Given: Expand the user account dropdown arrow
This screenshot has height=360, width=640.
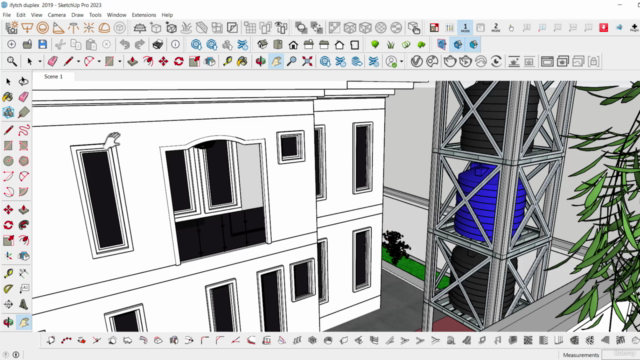Looking at the screenshot, I should (x=402, y=62).
